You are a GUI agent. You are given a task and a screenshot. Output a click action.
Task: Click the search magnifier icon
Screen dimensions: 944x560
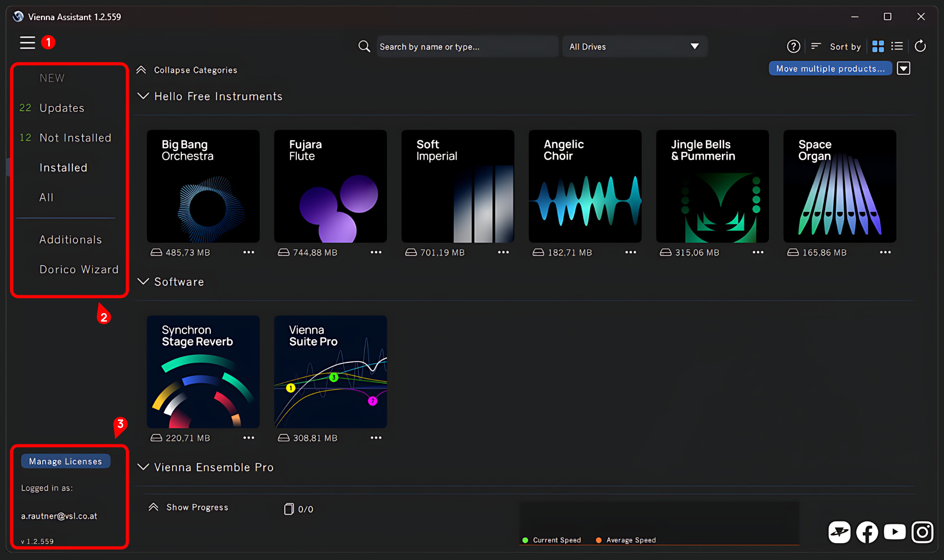(364, 47)
